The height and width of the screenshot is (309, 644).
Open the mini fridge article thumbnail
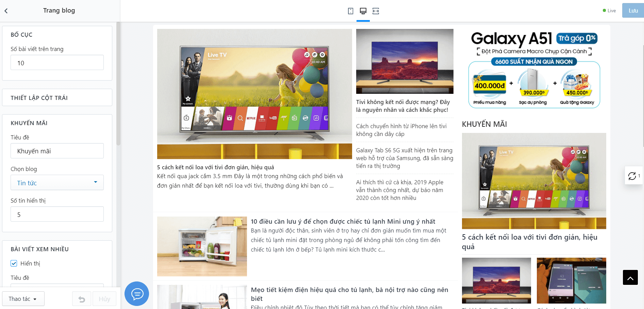point(202,246)
